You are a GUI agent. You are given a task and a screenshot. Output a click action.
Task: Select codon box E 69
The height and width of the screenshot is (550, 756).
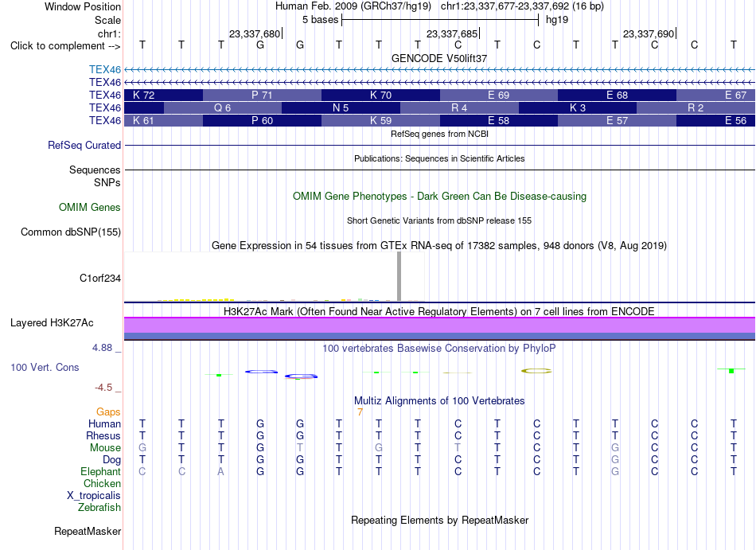(x=498, y=95)
